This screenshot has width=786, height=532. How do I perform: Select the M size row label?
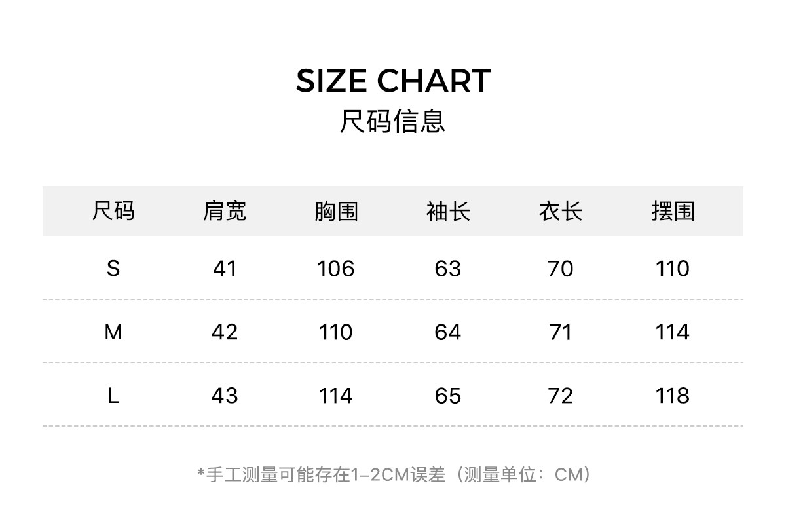point(113,332)
